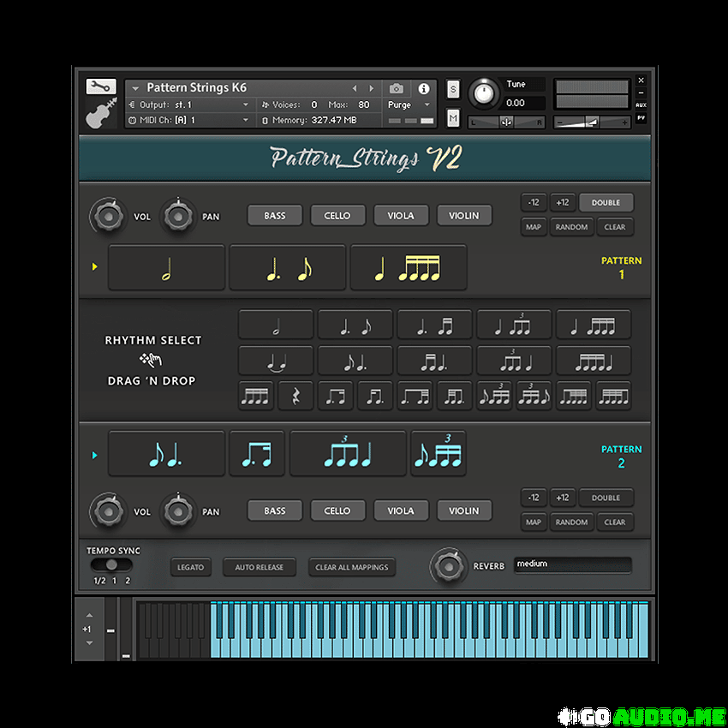
Task: Select Pattern 1's dotted quarter plus eighth slot
Action: tap(288, 268)
